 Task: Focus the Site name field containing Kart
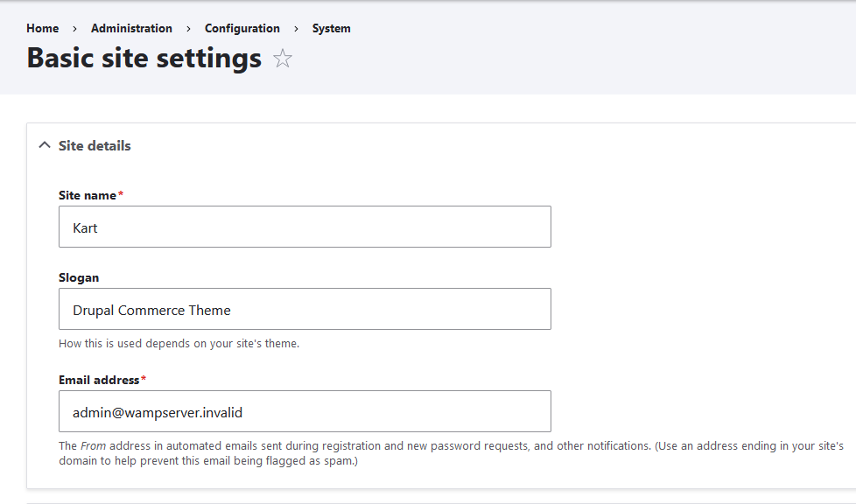305,227
